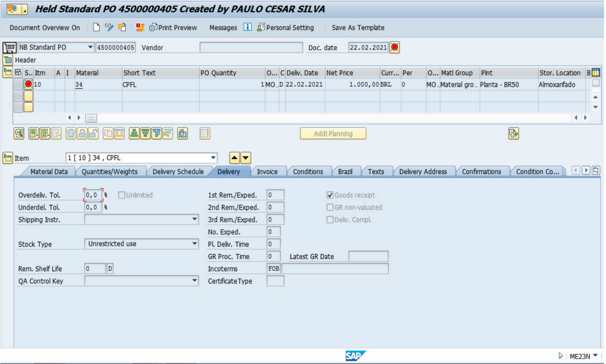The image size is (606, 364).
Task: Open the NB Standard PO type dropdown
Action: [x=91, y=47]
